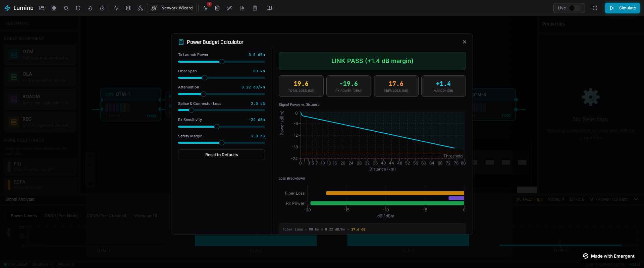Click the reset refresh arrow icon near Simulate
Viewport: 644px width, 268px height.
(x=595, y=8)
